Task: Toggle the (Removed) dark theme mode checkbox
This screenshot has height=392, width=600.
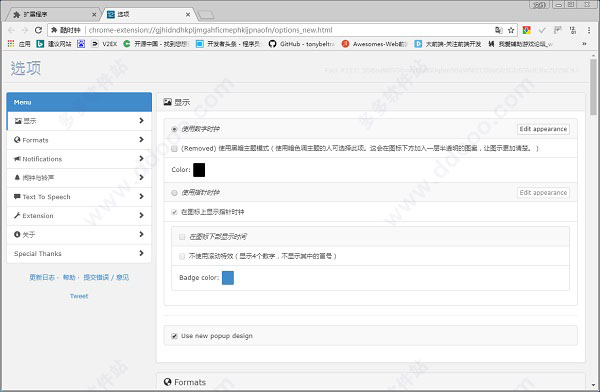Action: pyautogui.click(x=174, y=149)
